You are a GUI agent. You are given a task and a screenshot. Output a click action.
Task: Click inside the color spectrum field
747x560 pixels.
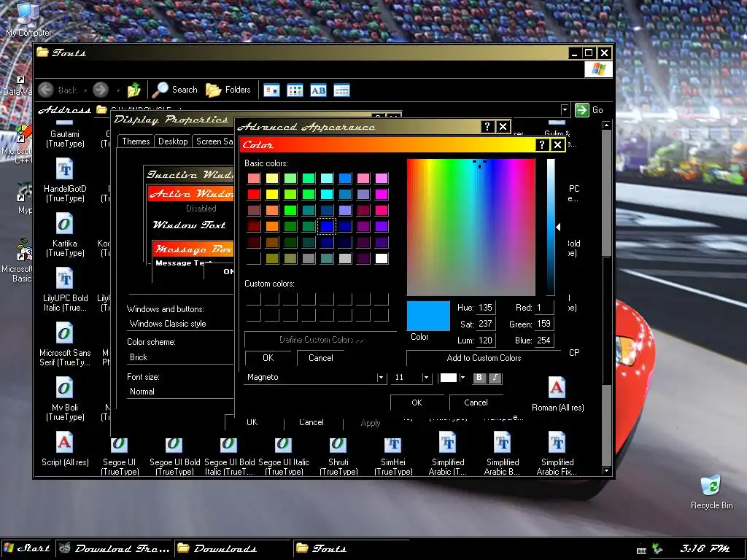coord(471,227)
